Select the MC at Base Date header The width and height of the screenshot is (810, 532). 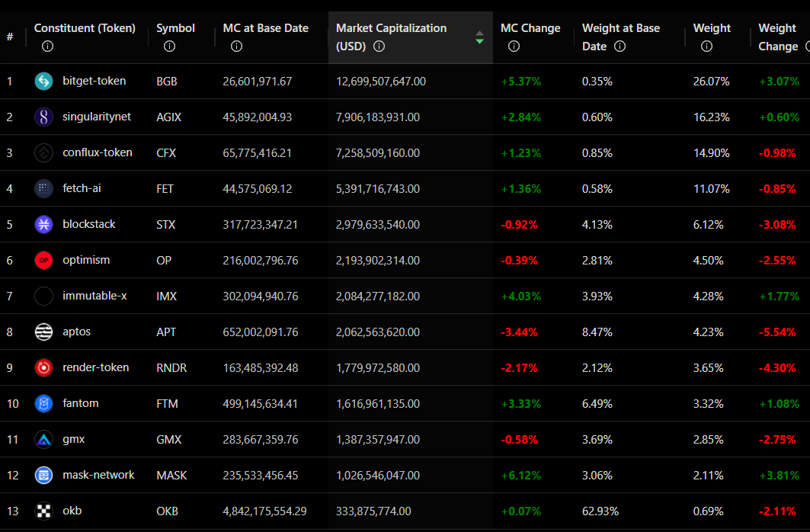click(x=265, y=28)
